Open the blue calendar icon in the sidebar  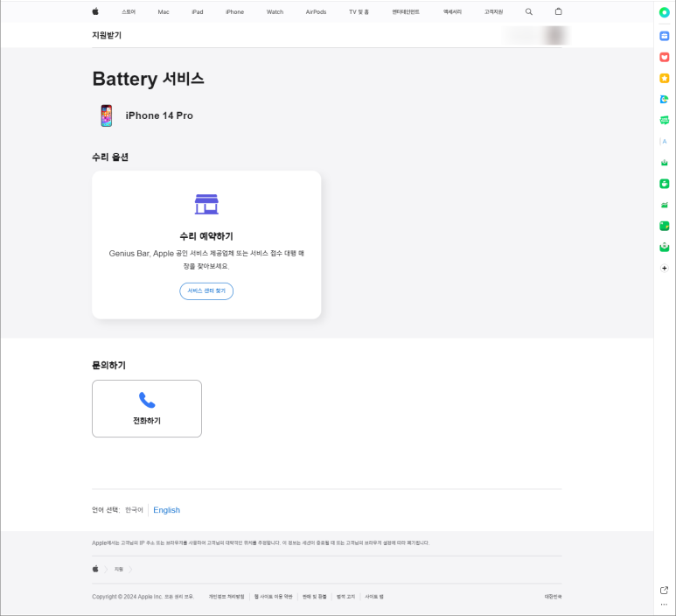tap(665, 36)
